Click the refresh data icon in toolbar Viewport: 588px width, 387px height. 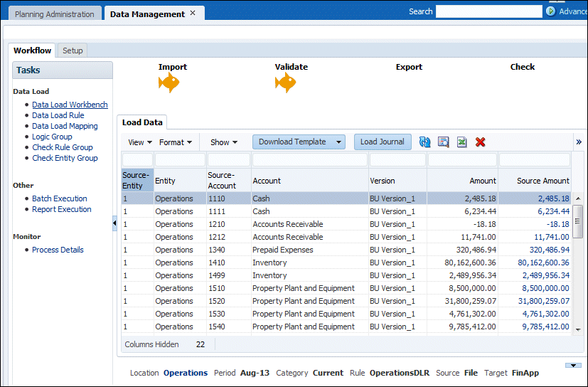tap(425, 142)
